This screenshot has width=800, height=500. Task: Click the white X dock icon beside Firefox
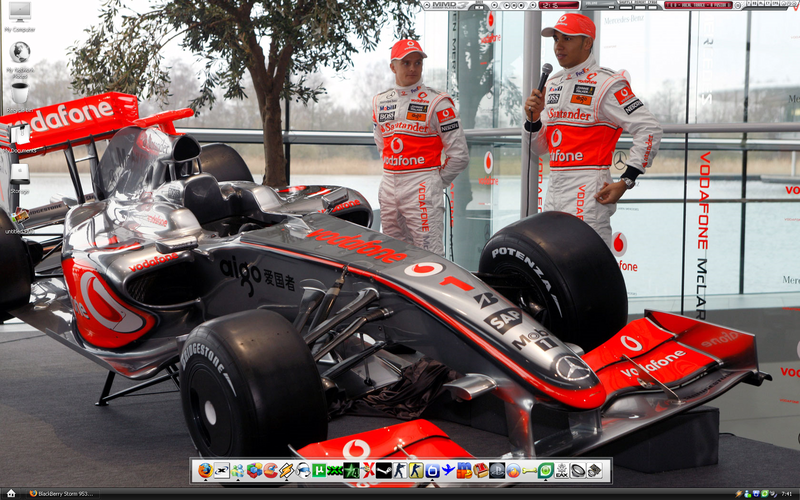222,470
